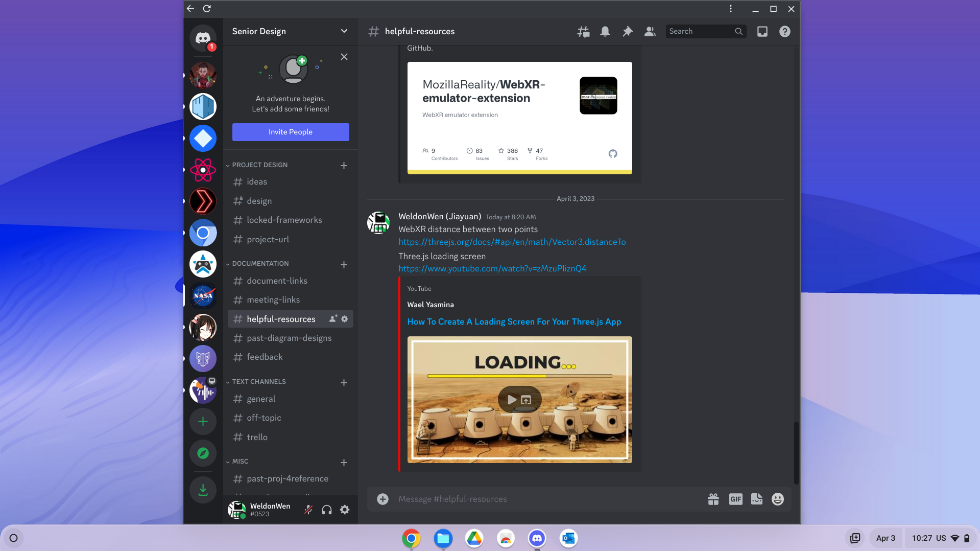Select the document-links channel

tap(290, 281)
